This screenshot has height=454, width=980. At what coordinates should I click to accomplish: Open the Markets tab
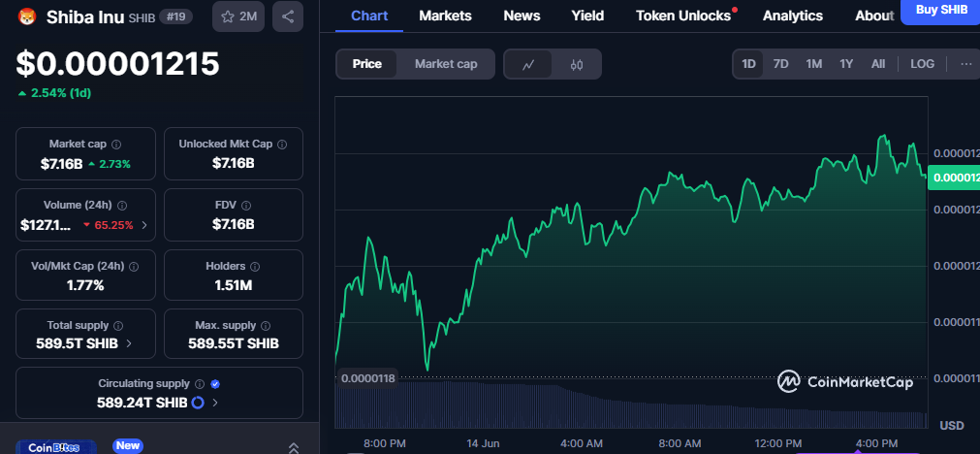(x=445, y=16)
